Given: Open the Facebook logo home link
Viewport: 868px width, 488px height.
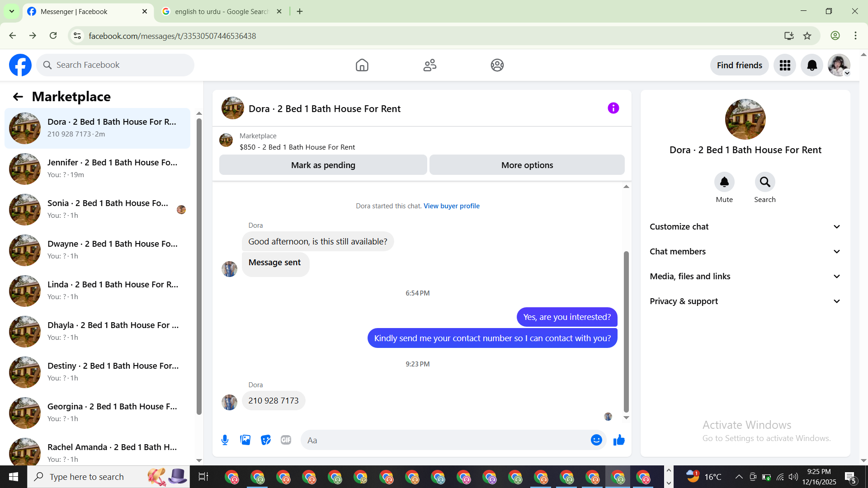Looking at the screenshot, I should 20,65.
